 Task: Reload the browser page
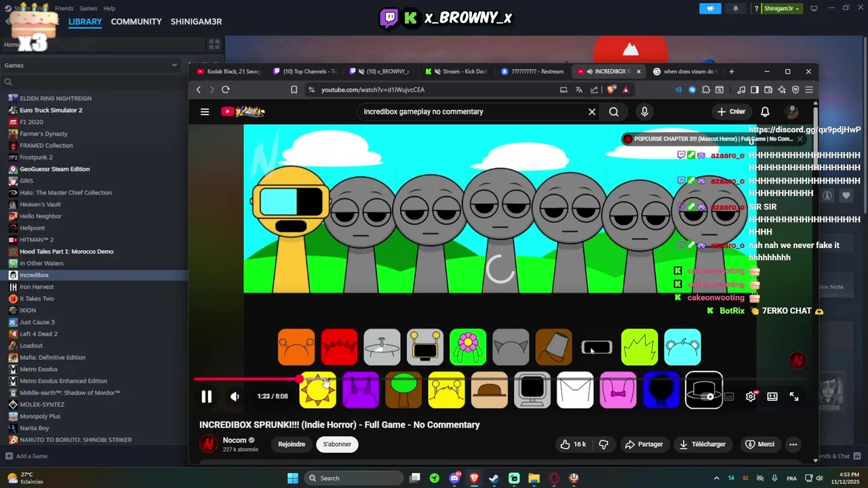click(225, 89)
